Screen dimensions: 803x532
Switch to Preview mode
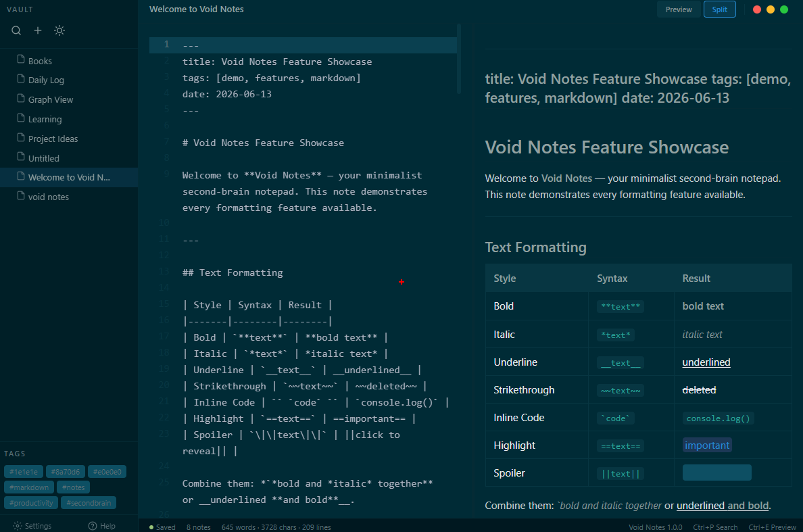pos(679,9)
